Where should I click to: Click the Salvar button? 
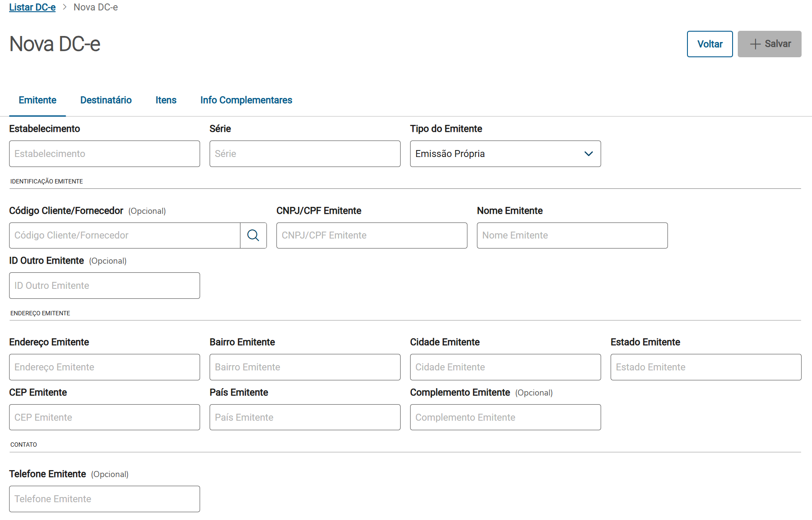point(769,44)
